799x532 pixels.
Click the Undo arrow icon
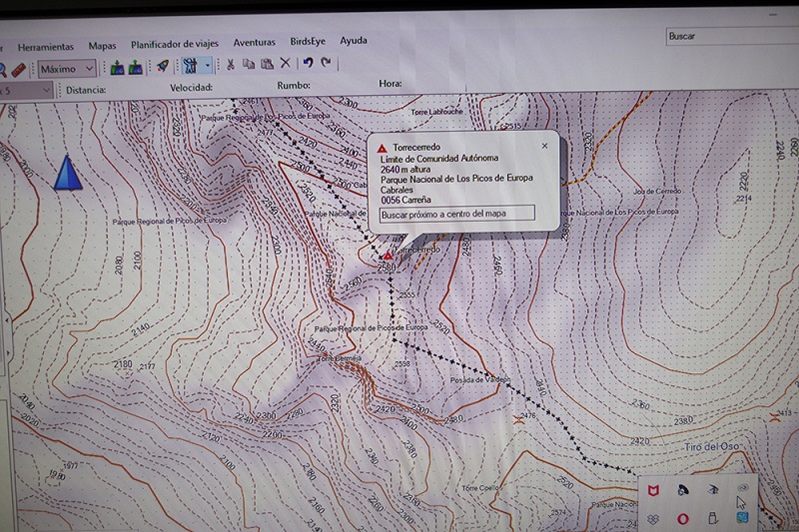click(x=308, y=63)
